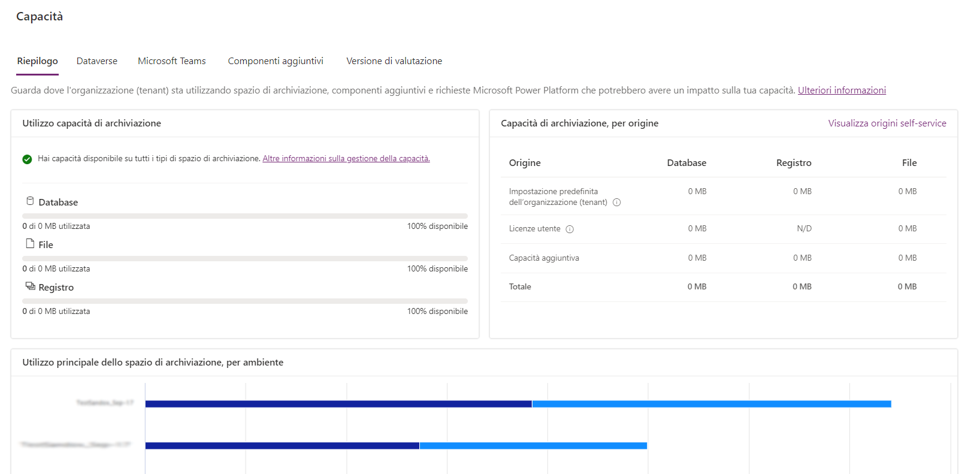Click the Registro log icon
980x474 pixels.
click(x=30, y=286)
